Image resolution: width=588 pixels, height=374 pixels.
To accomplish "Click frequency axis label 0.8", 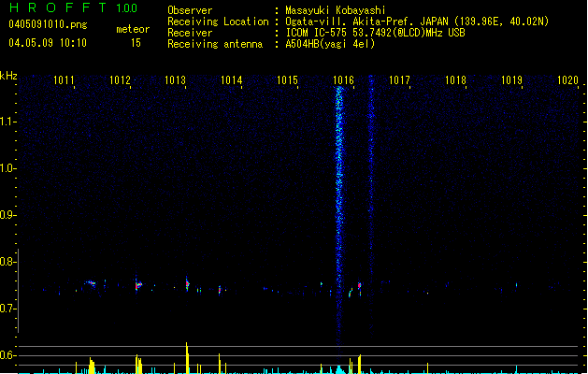I will click(x=7, y=262).
